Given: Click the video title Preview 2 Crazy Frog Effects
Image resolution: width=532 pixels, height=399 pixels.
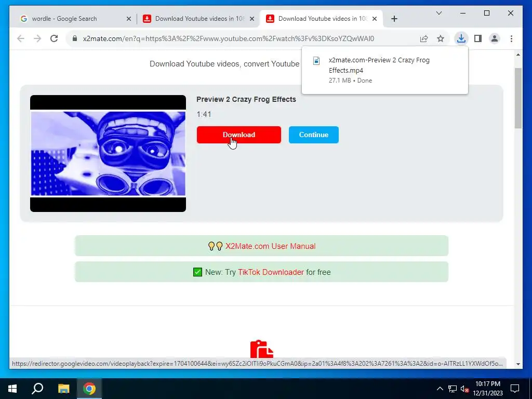Looking at the screenshot, I should [x=246, y=99].
